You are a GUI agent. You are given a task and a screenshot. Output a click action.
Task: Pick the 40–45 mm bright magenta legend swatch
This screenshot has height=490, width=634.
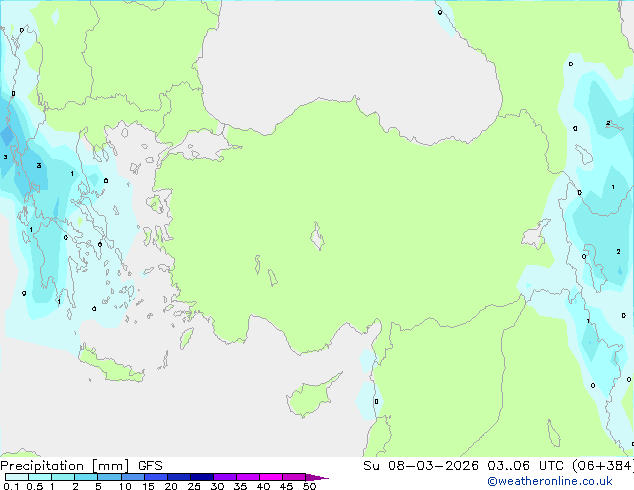point(271,477)
